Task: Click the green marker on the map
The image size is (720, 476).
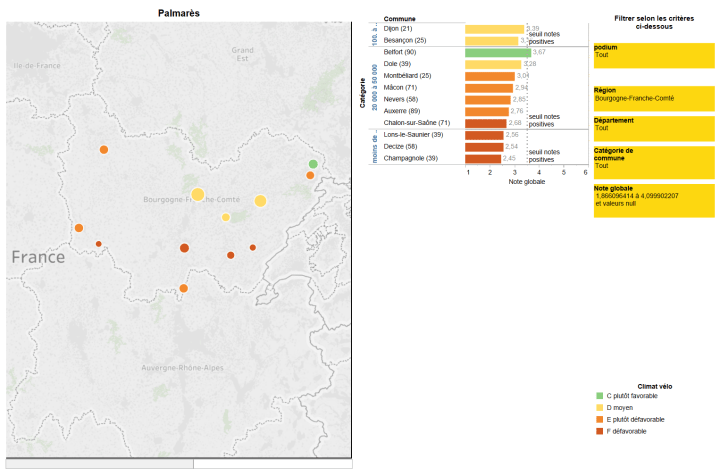Action: 313,164
